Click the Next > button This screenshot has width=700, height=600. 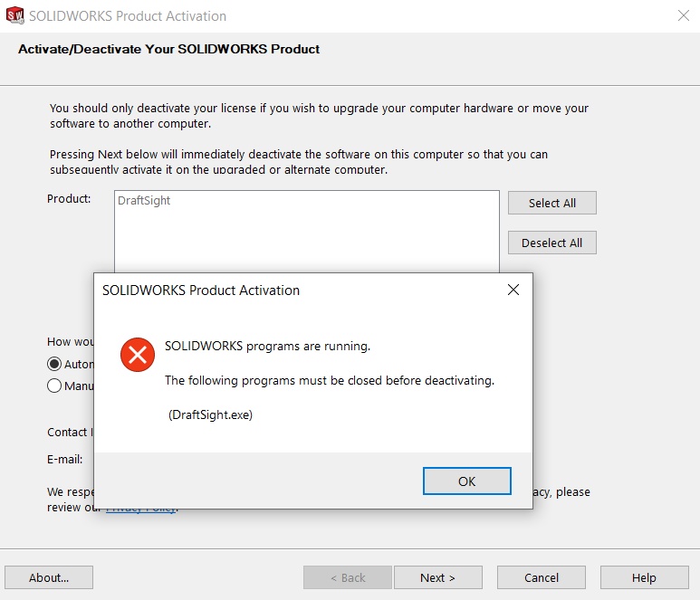(437, 577)
